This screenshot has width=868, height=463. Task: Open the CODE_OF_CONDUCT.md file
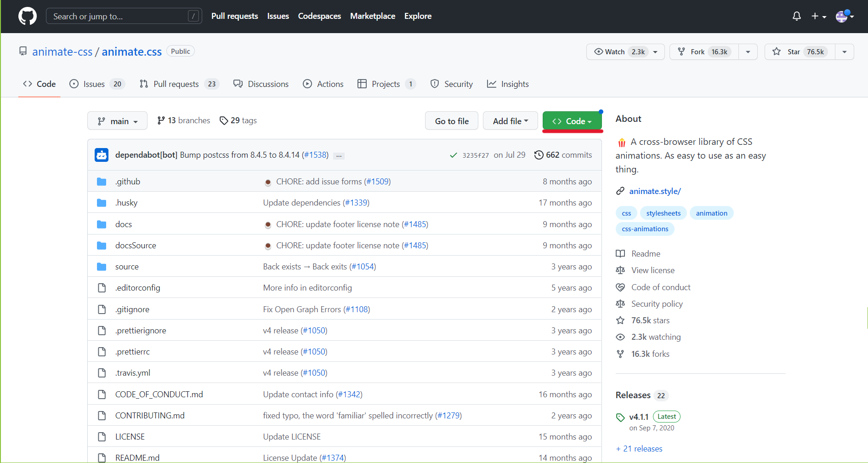point(159,394)
